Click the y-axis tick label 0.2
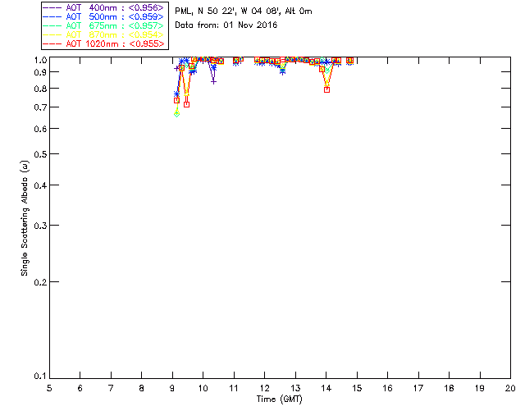 point(40,282)
